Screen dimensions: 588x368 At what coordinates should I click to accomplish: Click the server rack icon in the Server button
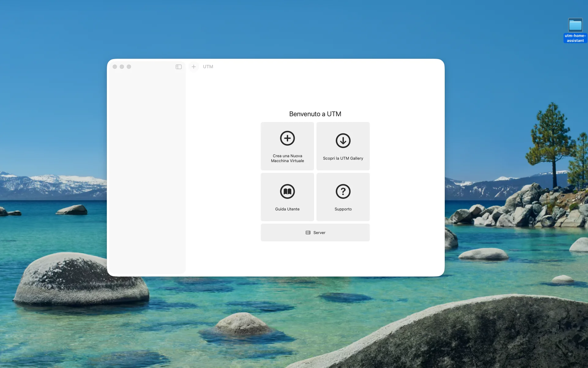(x=308, y=232)
